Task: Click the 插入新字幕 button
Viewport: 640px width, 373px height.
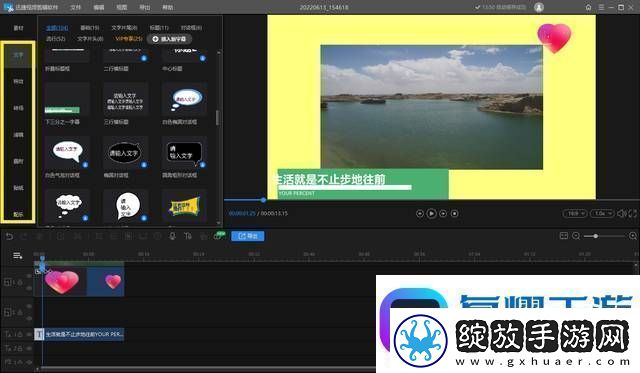Action: pyautogui.click(x=169, y=39)
